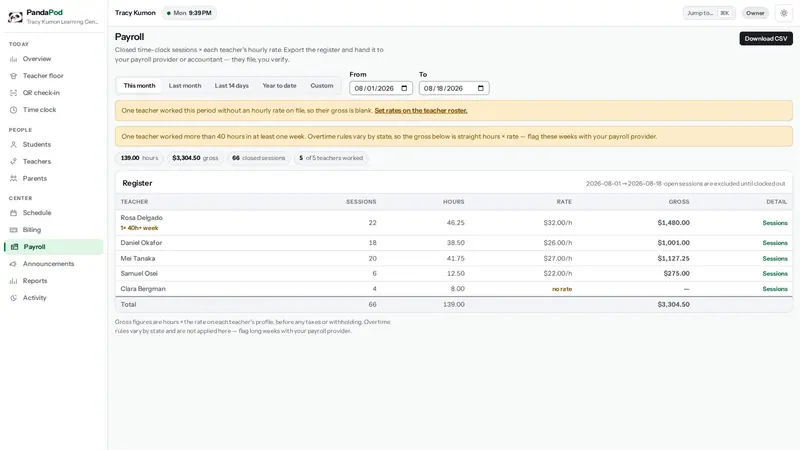This screenshot has width=800, height=450.
Task: Click Clara Bergman's no rate label
Action: pyautogui.click(x=562, y=289)
